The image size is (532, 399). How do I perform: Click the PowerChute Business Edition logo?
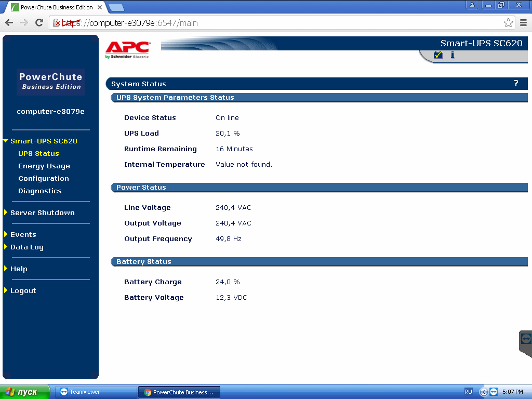pos(50,82)
